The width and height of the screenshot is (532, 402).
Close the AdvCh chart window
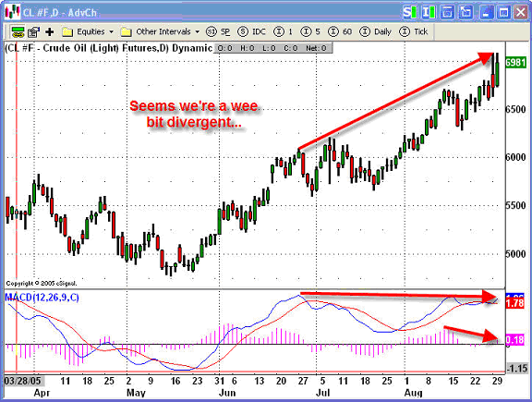521,13
